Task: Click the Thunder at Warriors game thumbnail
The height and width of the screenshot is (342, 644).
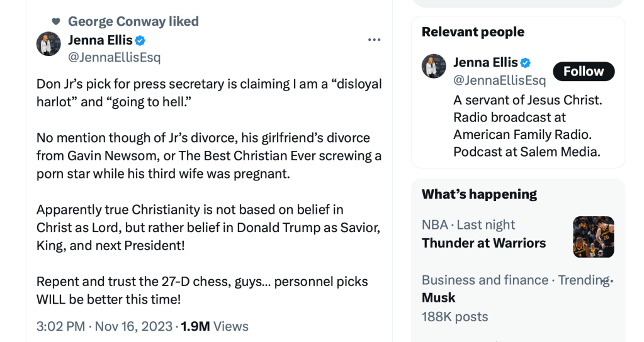Action: (x=593, y=236)
